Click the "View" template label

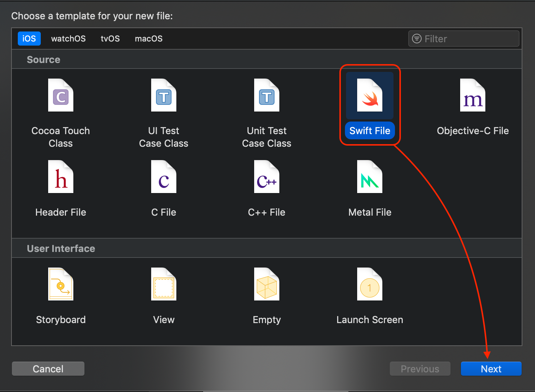tap(164, 320)
